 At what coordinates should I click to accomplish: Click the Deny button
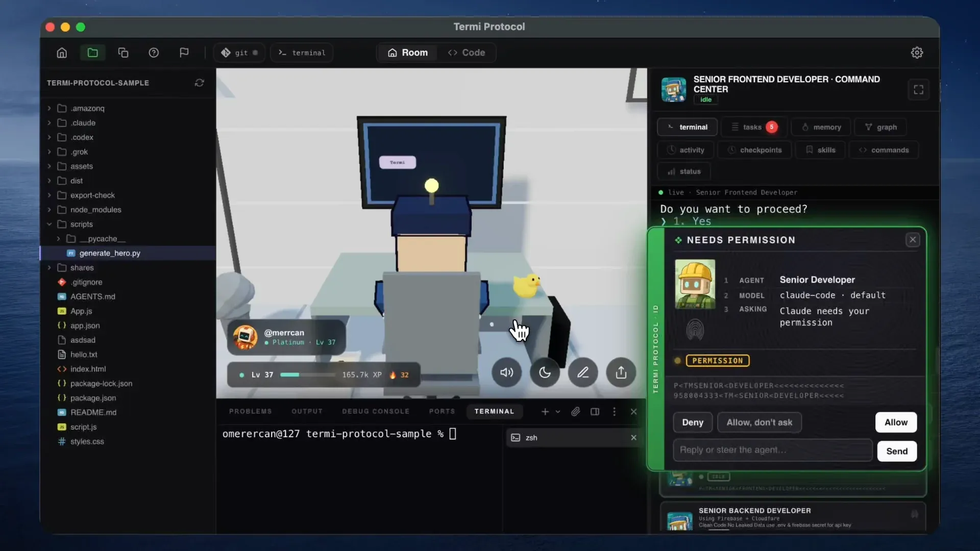coord(693,422)
